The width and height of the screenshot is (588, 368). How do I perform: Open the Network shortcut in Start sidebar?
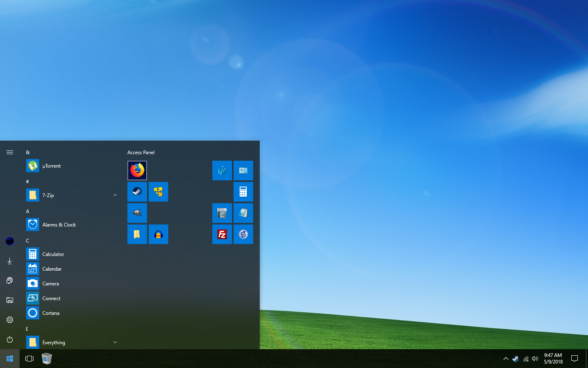click(x=10, y=280)
